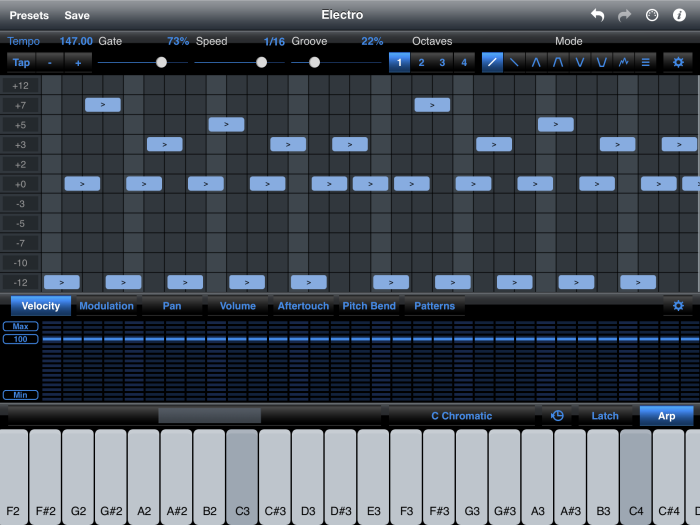Tap the Tap tempo button
700x525 pixels.
coord(21,62)
